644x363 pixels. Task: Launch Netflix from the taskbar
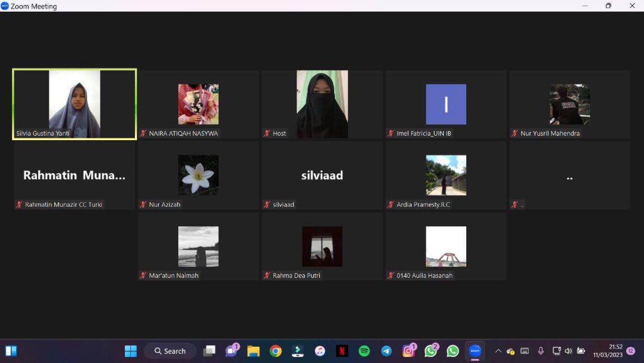(342, 351)
